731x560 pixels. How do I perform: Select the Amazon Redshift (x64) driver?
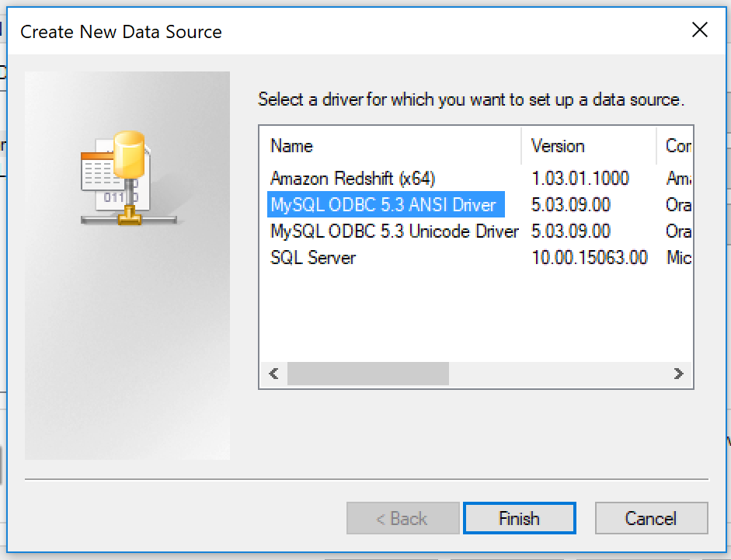[x=353, y=179]
